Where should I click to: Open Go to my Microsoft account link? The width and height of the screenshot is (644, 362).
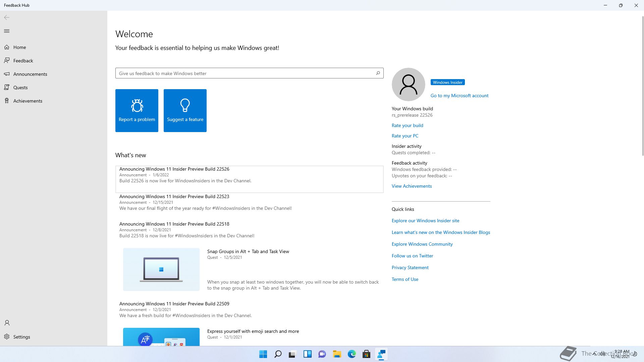click(x=459, y=96)
